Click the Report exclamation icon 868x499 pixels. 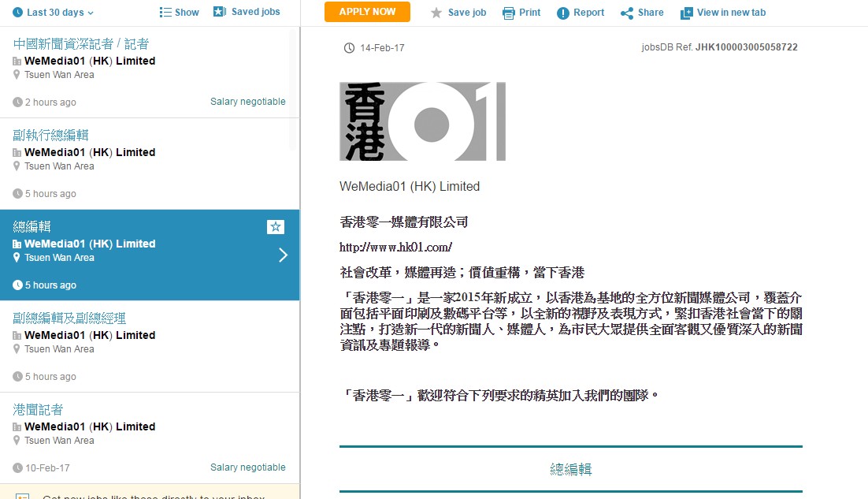coord(563,13)
